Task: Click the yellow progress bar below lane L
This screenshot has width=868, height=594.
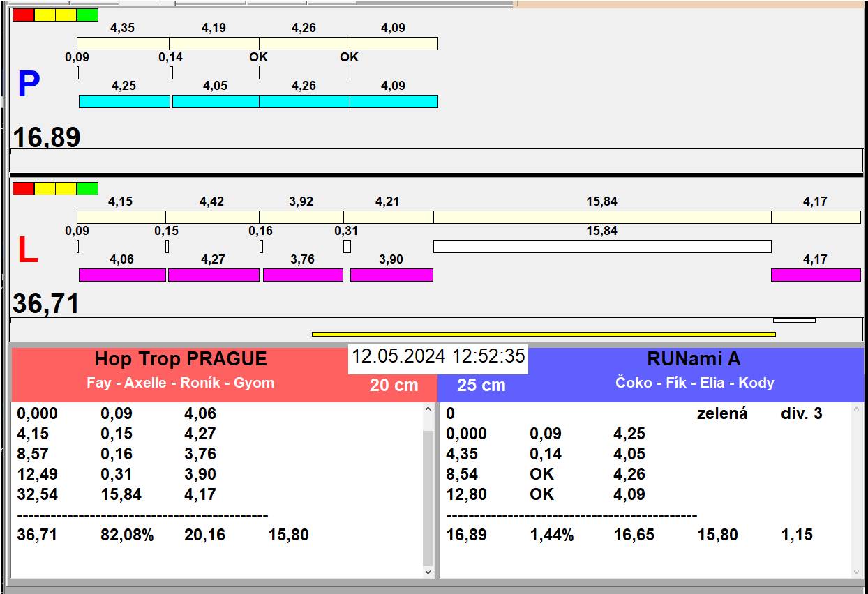Action: coord(543,334)
